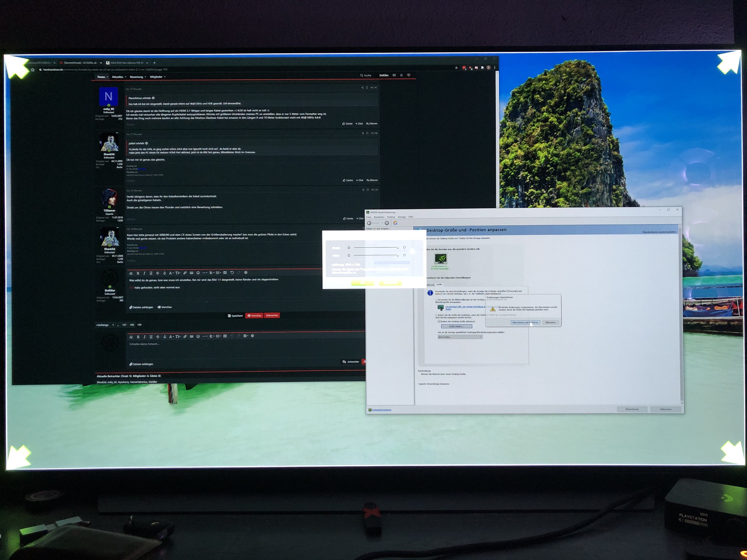Open Datei menu in NVIDIA Systemsteuerung
This screenshot has width=747, height=560.
(369, 217)
